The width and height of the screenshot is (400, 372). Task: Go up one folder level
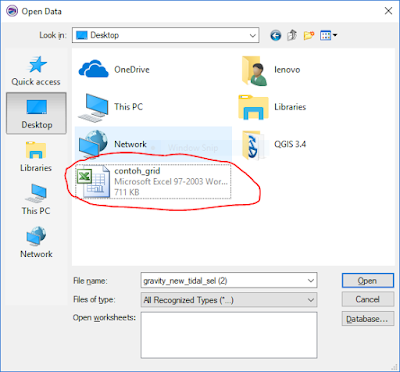[x=292, y=35]
